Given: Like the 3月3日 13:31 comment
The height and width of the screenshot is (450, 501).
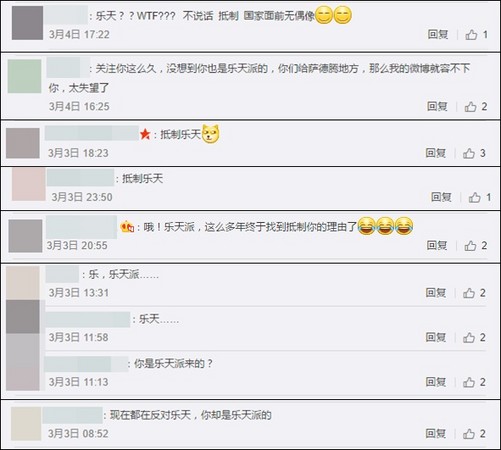Looking at the screenshot, I should (x=469, y=293).
